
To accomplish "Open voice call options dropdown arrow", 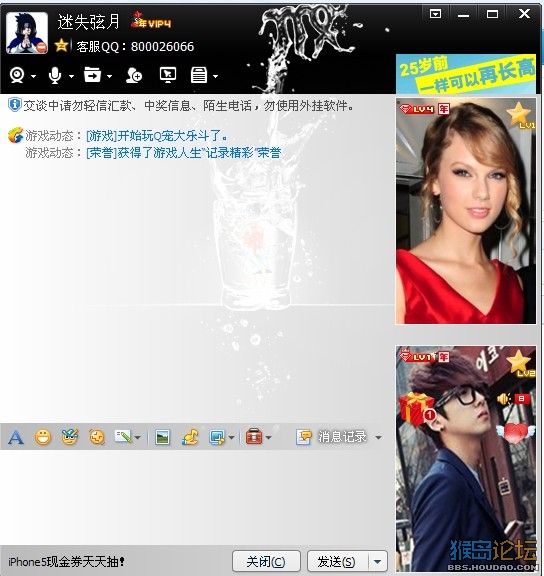I will pyautogui.click(x=71, y=76).
